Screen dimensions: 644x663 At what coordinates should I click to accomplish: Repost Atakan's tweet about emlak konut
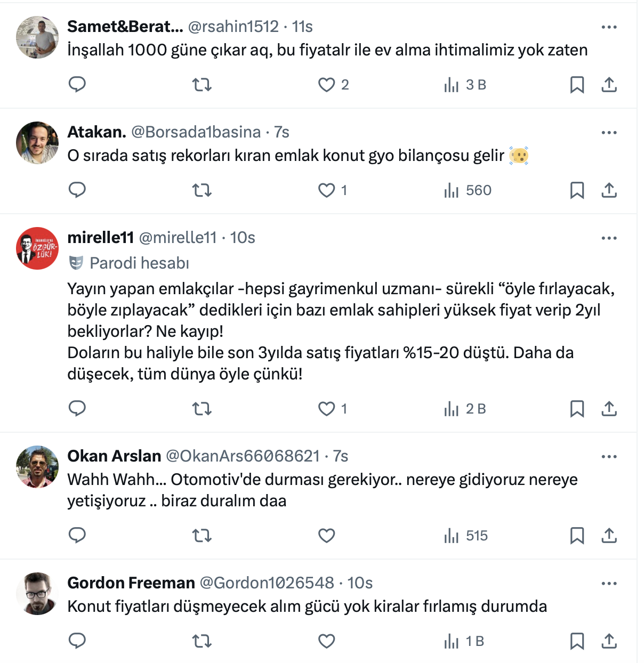click(x=202, y=190)
